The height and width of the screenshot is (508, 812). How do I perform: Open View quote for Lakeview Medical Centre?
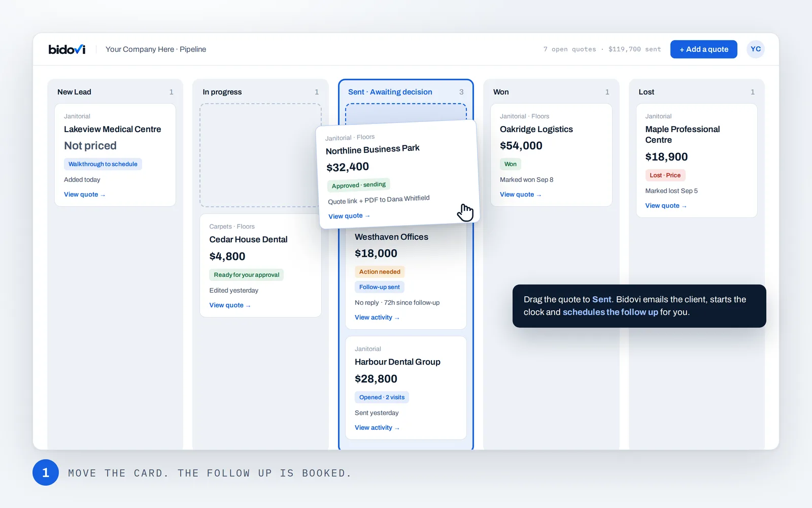point(84,195)
